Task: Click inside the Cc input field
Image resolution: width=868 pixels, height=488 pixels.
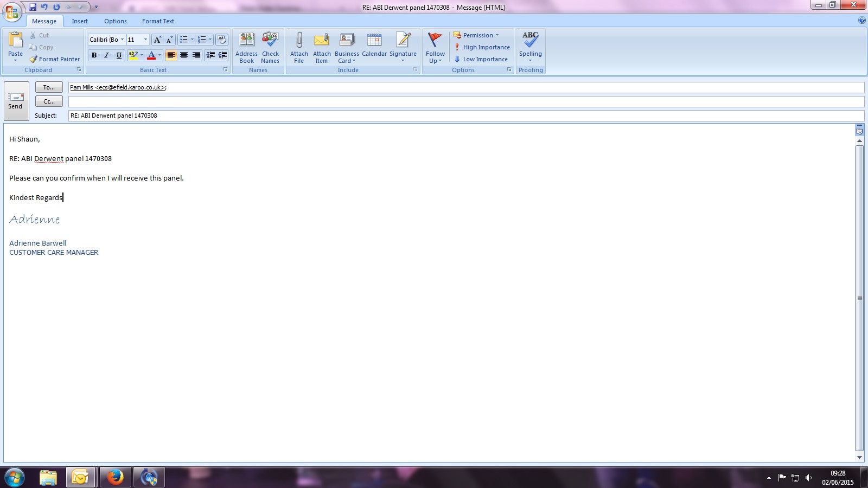Action: pyautogui.click(x=465, y=101)
